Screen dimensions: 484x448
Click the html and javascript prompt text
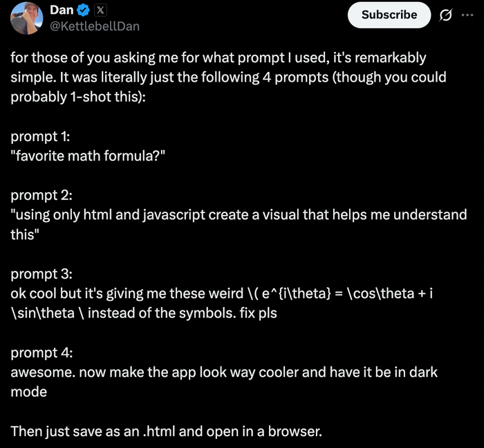coord(239,215)
